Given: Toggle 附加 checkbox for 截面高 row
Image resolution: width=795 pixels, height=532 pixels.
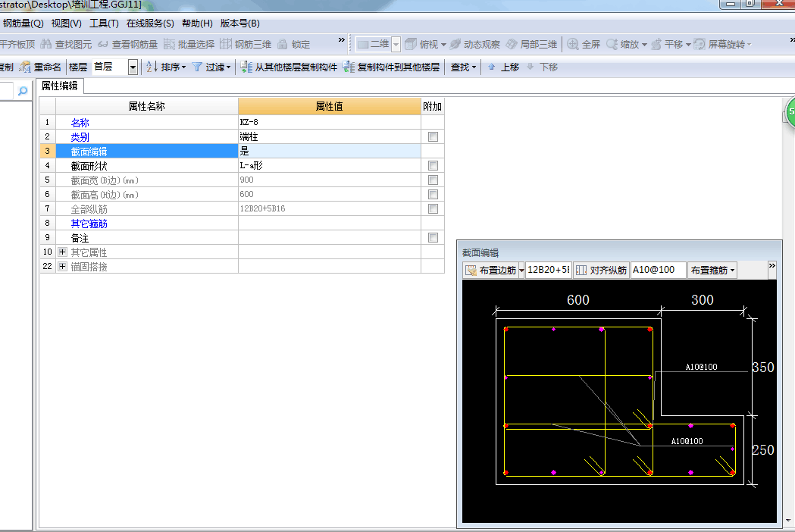Looking at the screenshot, I should click(x=433, y=194).
